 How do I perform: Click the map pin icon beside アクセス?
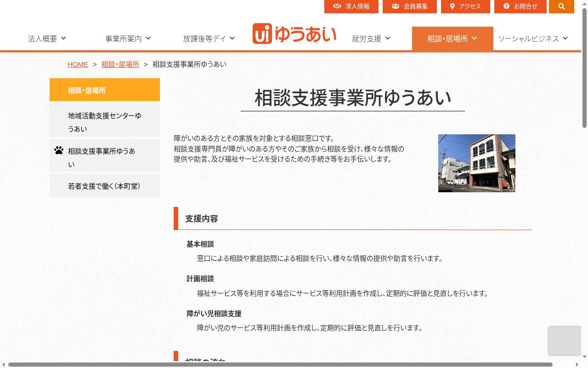click(452, 6)
